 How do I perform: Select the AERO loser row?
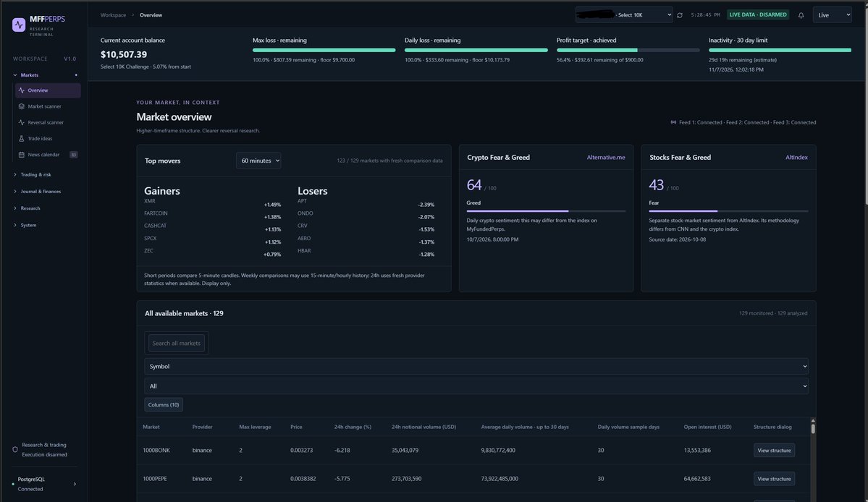tap(366, 239)
